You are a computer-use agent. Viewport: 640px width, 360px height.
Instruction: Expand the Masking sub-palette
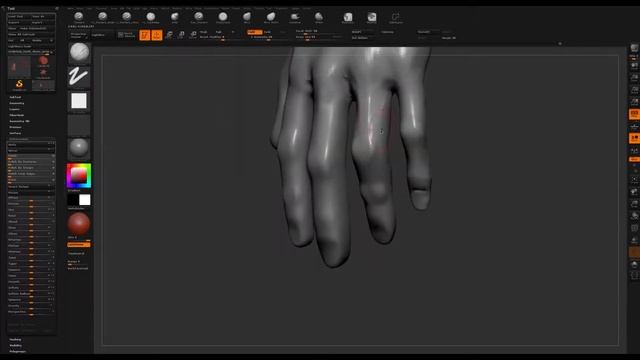click(16, 340)
